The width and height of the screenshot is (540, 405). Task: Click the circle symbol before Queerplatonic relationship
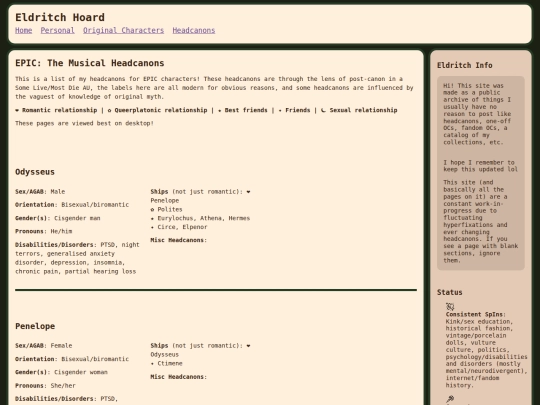tap(109, 111)
